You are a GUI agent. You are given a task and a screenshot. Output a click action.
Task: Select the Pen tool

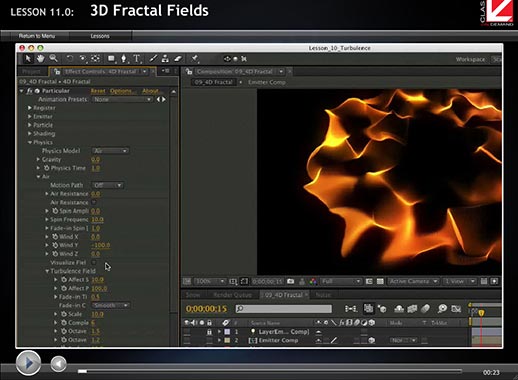tap(124, 59)
